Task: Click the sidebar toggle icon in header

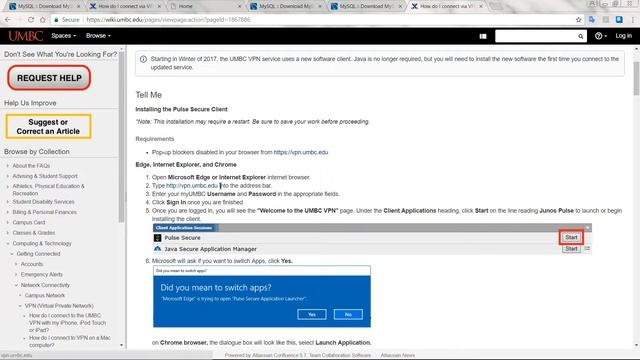Action: [x=483, y=36]
